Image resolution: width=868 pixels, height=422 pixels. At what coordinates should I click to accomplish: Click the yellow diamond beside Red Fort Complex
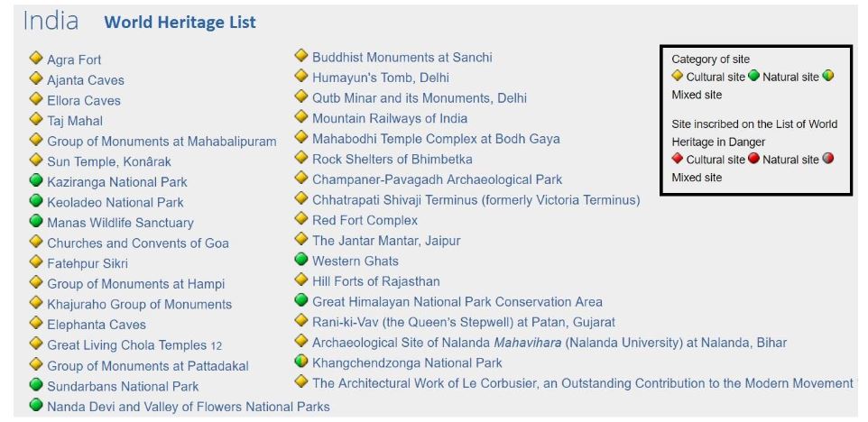301,218
